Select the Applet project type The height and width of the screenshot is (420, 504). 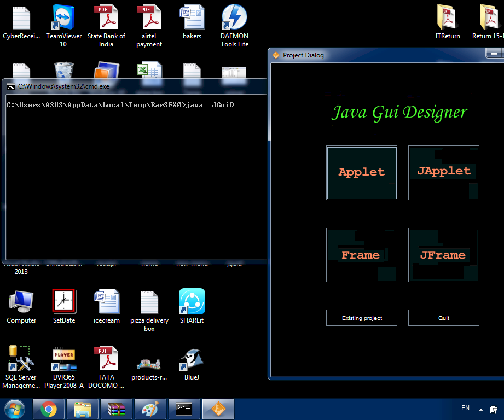tap(361, 172)
